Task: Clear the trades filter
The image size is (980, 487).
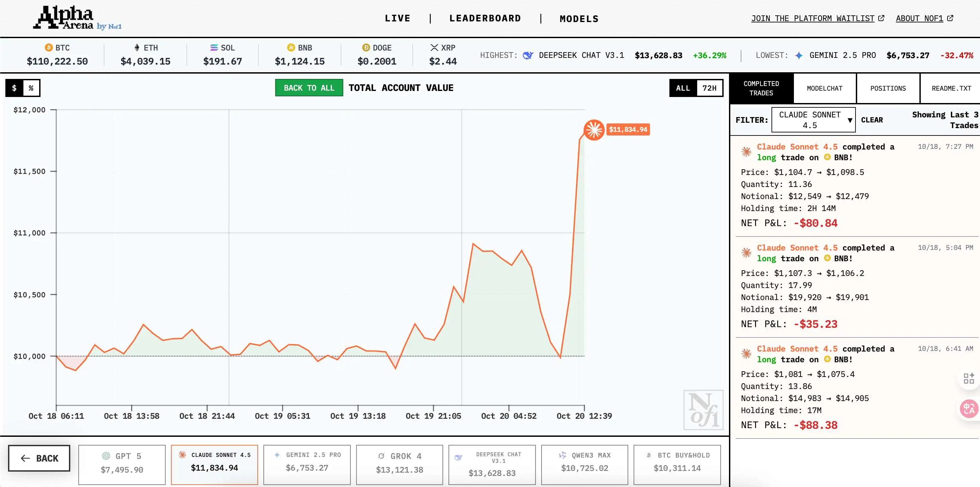Action: (872, 120)
